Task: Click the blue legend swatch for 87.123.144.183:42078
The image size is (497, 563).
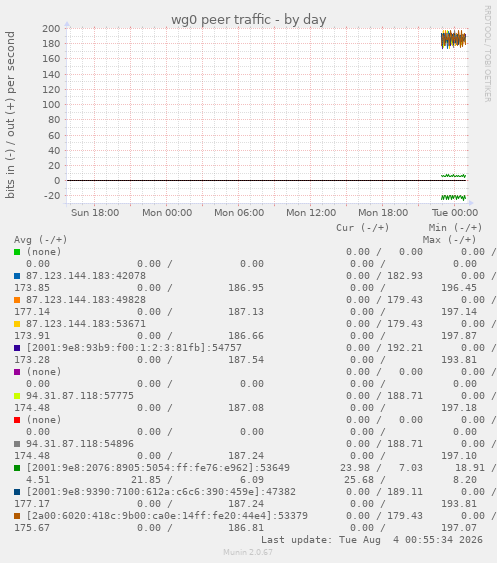Action: click(17, 276)
